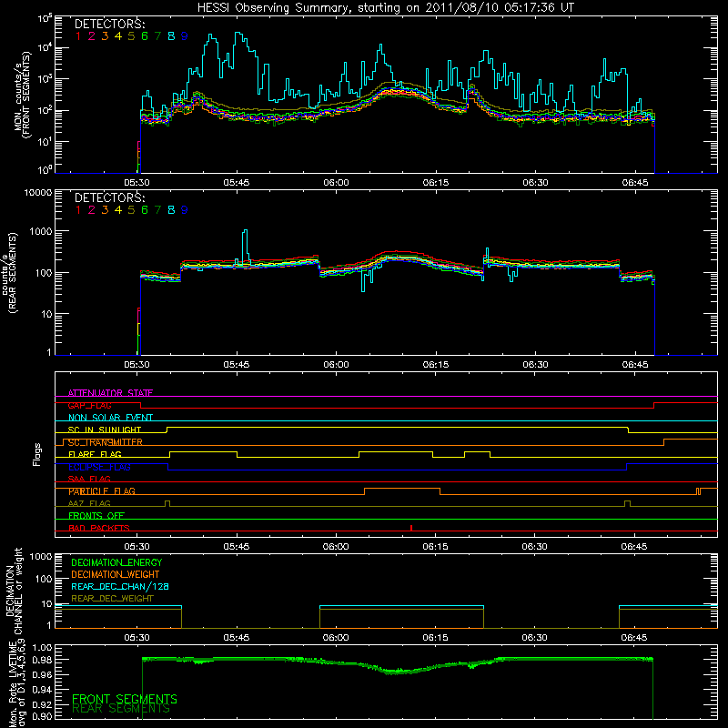Click the 10000 y-axis value on rear segments plot
728x728 pixels.
click(38, 192)
